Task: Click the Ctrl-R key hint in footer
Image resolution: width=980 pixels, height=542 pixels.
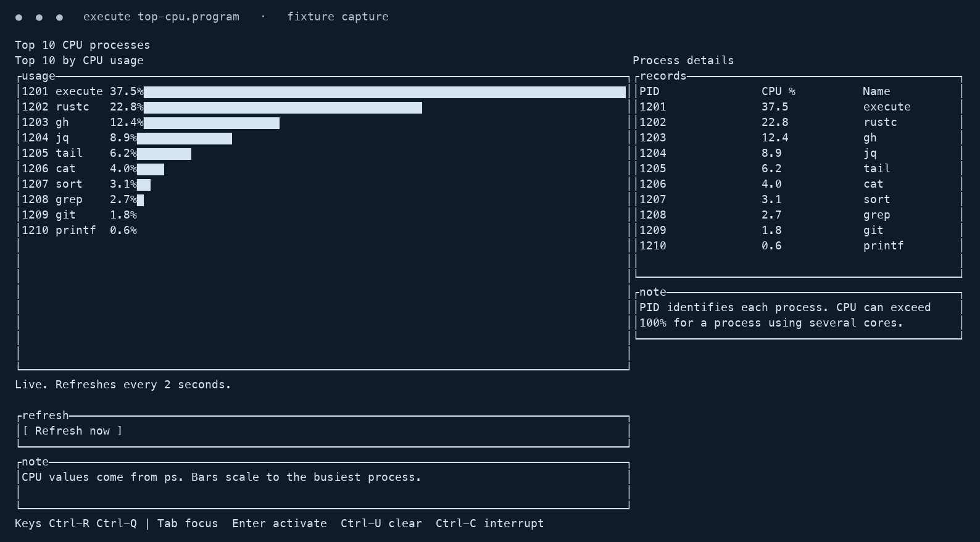Action: [69, 523]
